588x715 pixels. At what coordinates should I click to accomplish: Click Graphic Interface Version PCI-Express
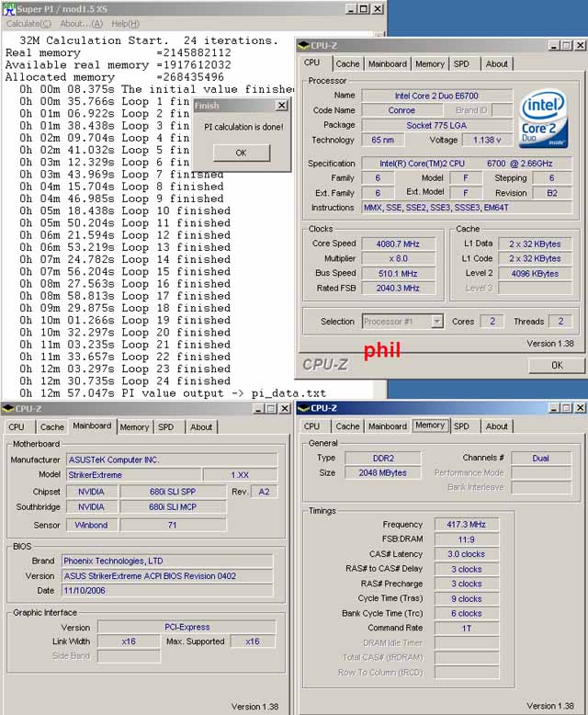point(187,628)
